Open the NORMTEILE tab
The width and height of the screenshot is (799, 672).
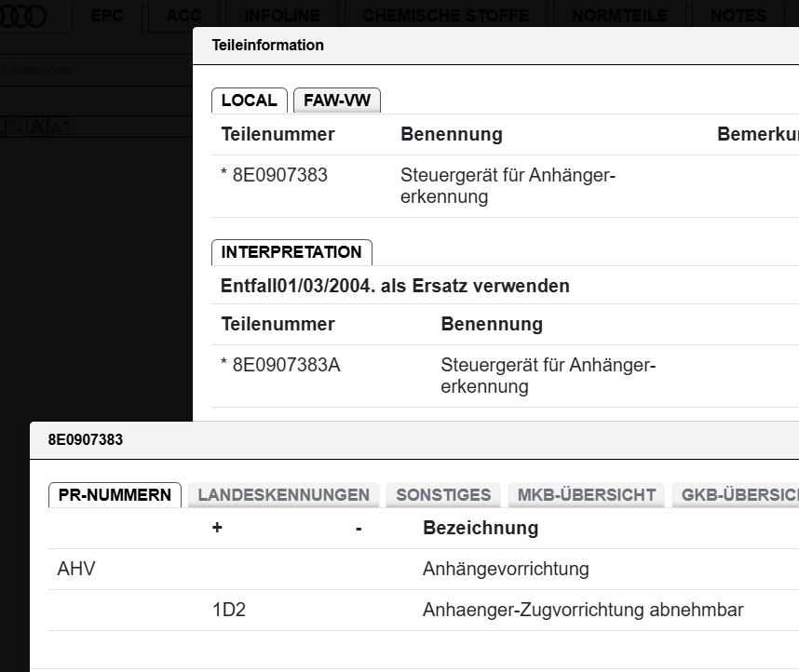tap(619, 16)
